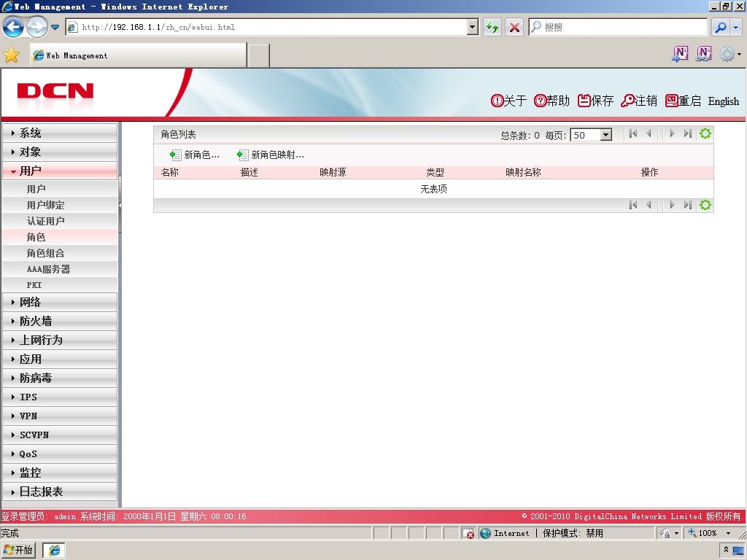The height and width of the screenshot is (560, 747).
Task: Click the browser Forward arrow button
Action: 36,27
